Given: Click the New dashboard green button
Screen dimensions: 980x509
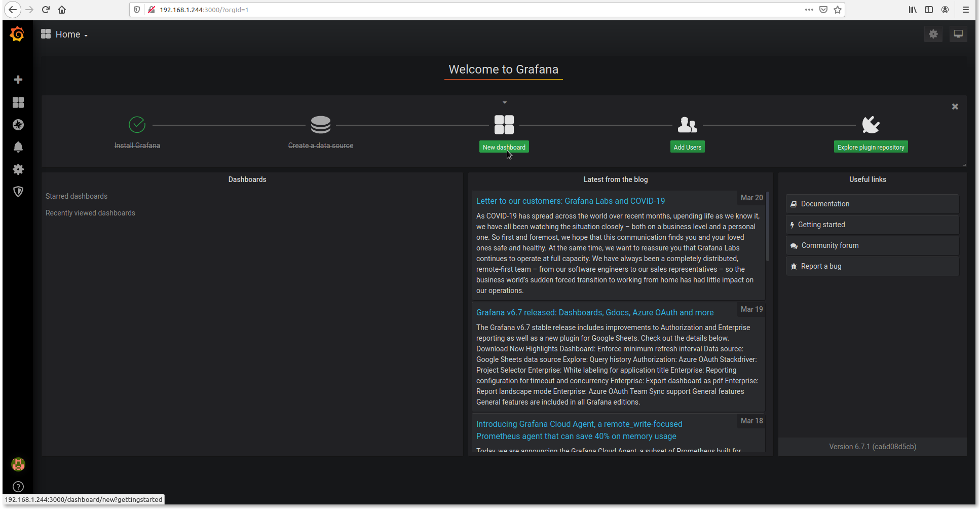Looking at the screenshot, I should click(504, 147).
